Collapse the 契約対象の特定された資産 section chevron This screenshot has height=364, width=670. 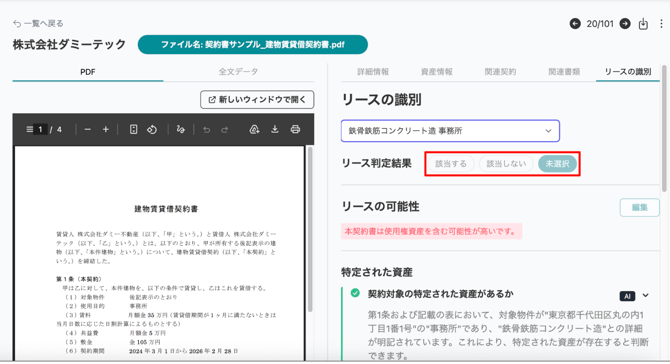click(x=646, y=296)
